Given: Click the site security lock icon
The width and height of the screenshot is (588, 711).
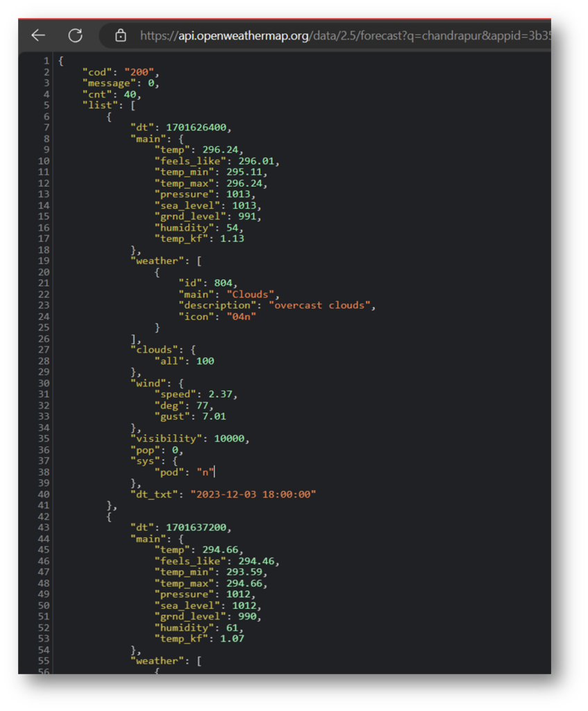Looking at the screenshot, I should (119, 36).
